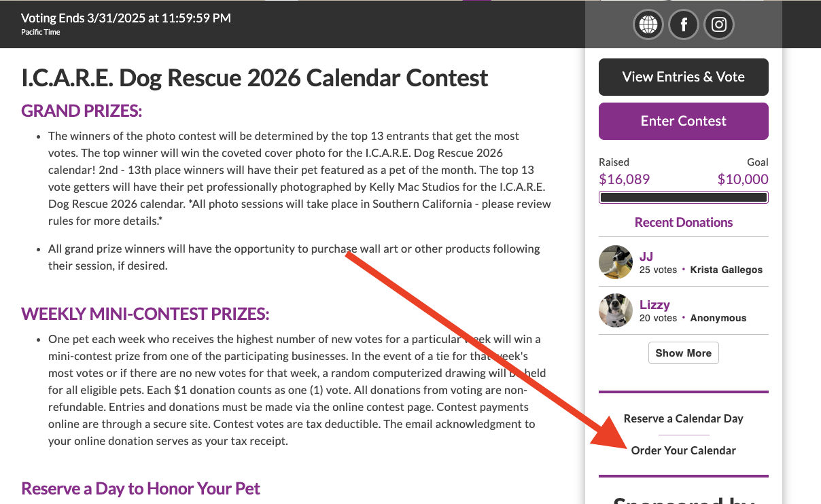
Task: Open the Instagram icon link
Action: [719, 25]
